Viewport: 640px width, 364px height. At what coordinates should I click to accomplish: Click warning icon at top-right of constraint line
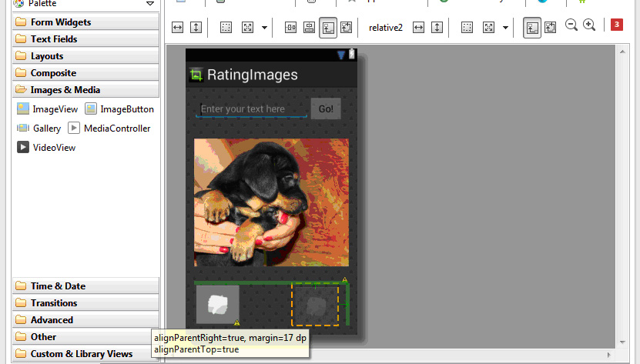[345, 279]
